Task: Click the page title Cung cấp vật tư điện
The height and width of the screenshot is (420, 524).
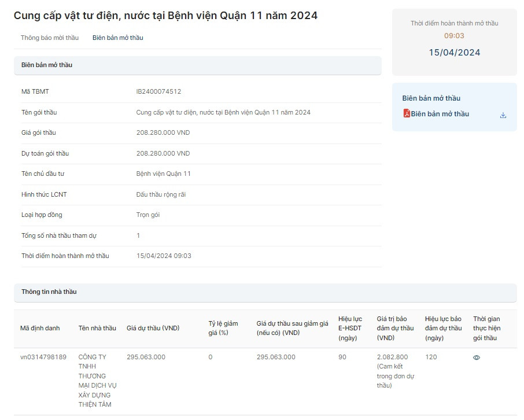Action: coord(165,16)
